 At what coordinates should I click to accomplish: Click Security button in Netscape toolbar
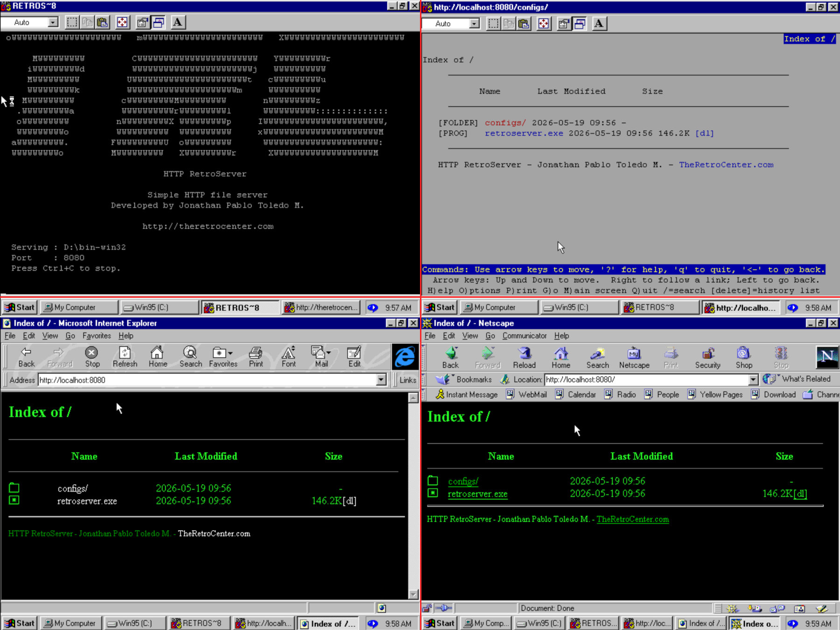point(707,358)
